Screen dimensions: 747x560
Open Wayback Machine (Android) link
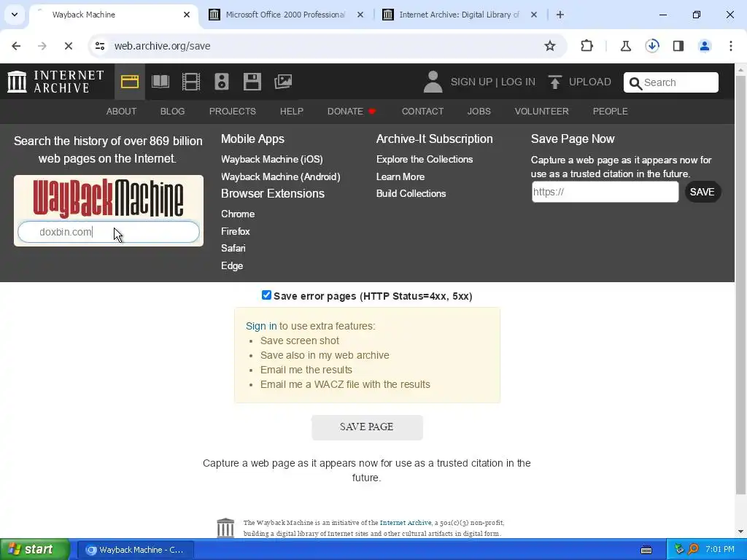click(281, 176)
